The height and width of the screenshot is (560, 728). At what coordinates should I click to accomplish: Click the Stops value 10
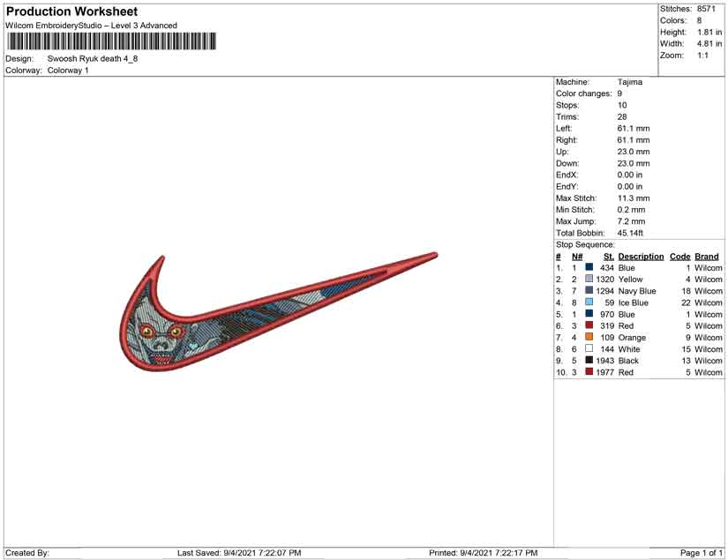pos(622,105)
